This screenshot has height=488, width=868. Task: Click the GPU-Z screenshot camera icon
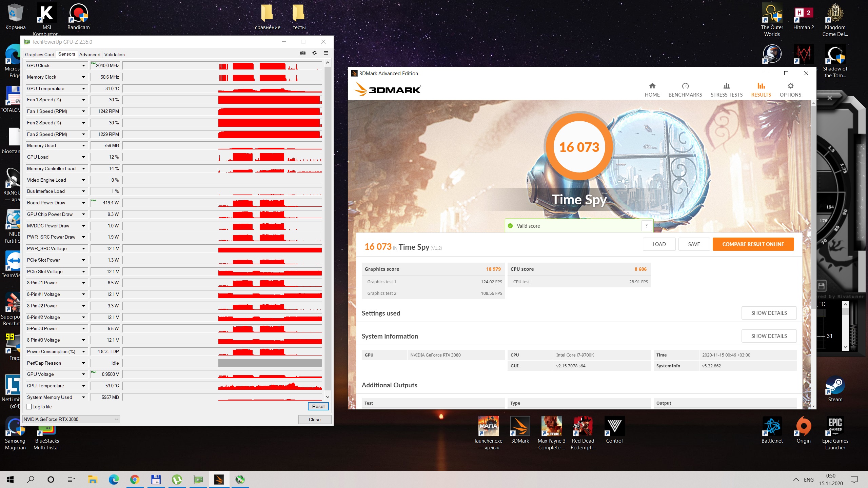pyautogui.click(x=303, y=53)
